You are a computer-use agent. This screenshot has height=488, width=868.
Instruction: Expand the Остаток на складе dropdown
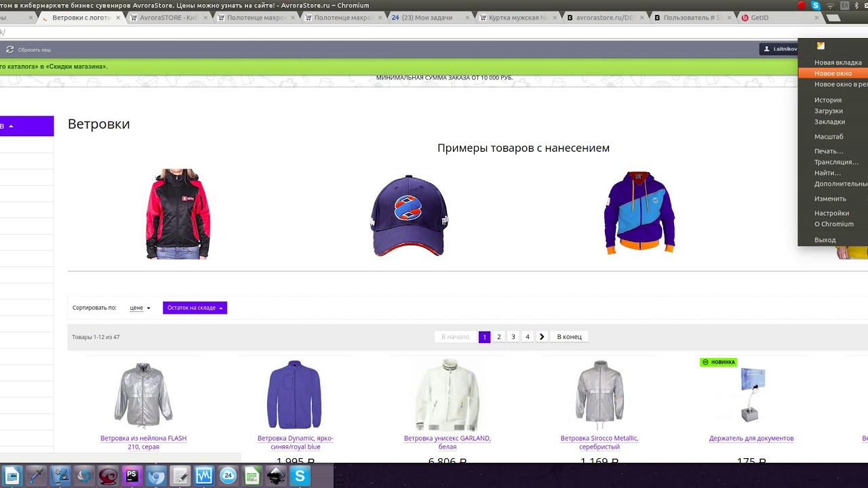195,308
